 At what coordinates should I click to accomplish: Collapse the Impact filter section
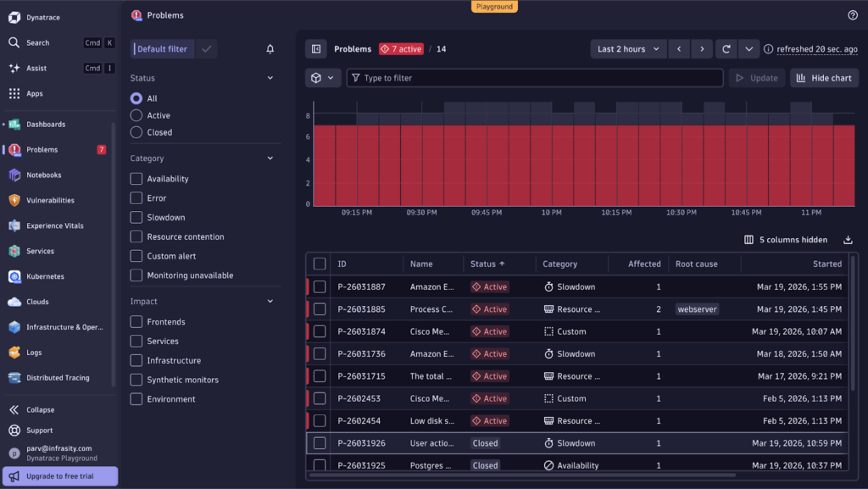pos(270,301)
